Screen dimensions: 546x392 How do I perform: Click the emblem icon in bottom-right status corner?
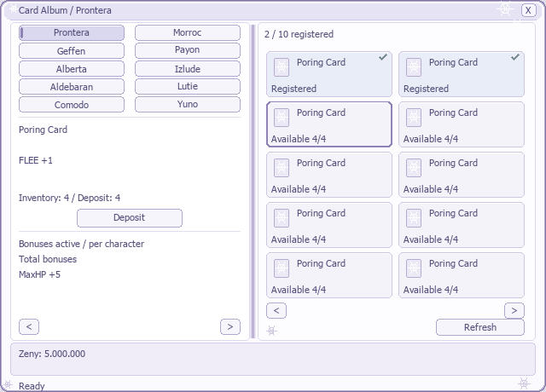(x=524, y=383)
